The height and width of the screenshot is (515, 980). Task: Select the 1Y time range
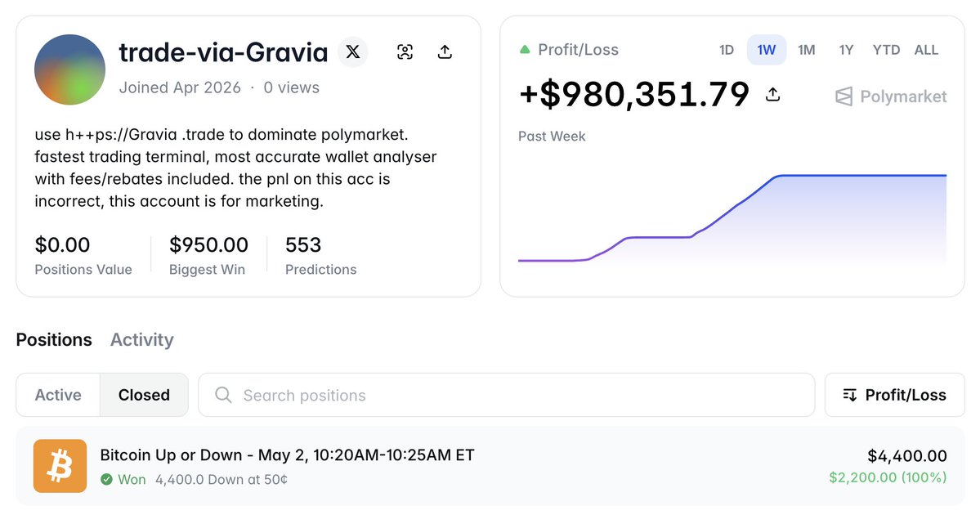[x=846, y=50]
